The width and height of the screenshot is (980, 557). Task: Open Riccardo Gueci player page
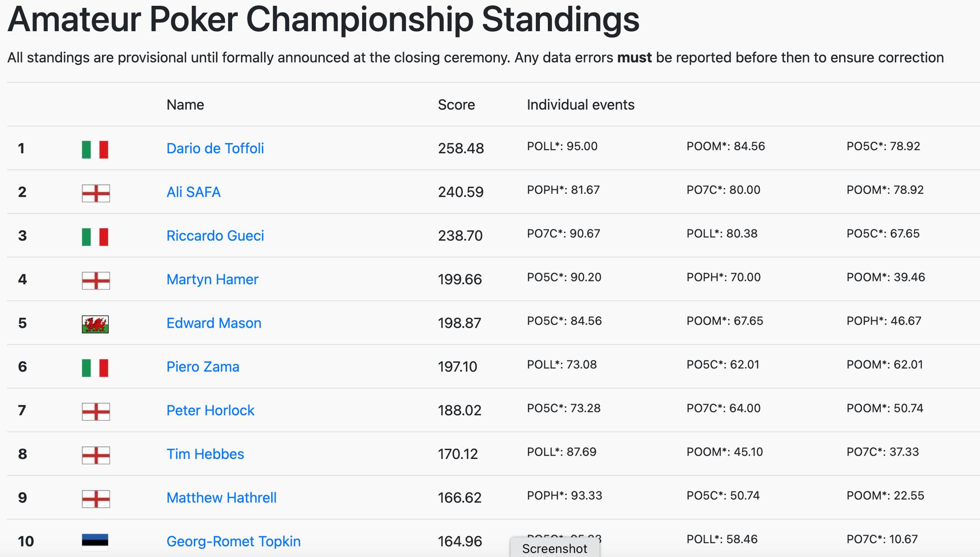coord(215,235)
